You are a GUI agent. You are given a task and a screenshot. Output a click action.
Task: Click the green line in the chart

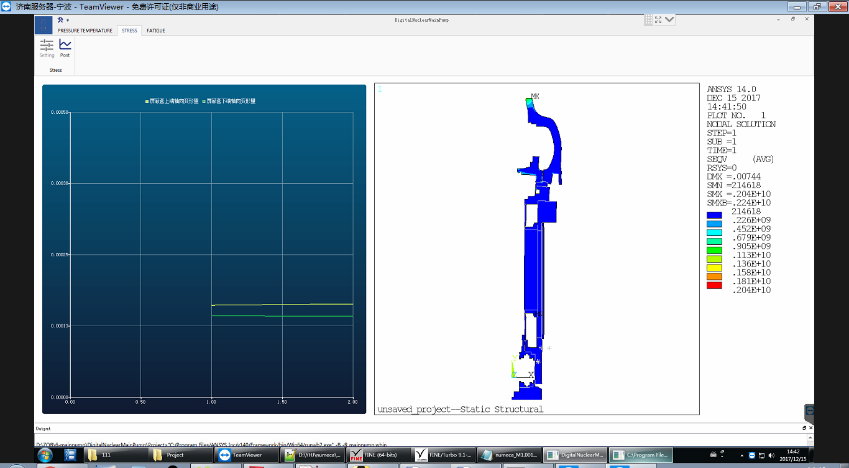tap(282, 315)
